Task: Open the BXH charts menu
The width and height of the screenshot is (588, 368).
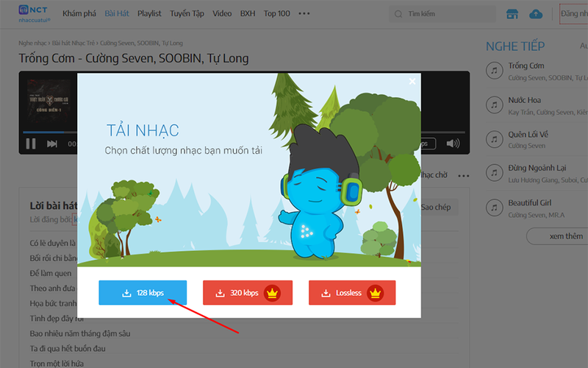Action: point(248,13)
